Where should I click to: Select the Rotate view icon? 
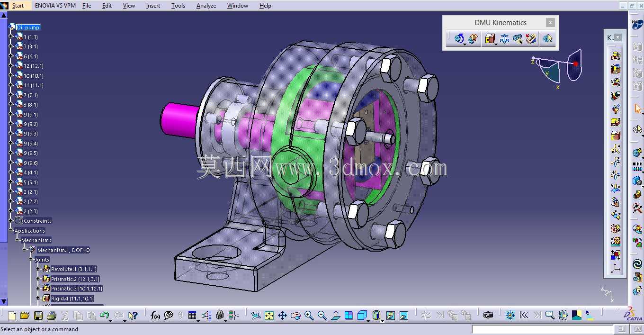(x=295, y=316)
